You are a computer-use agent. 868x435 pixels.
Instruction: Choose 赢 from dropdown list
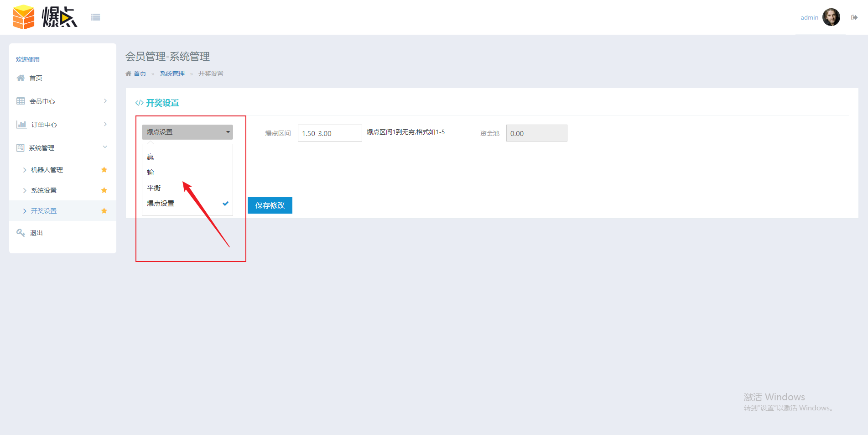click(x=151, y=157)
